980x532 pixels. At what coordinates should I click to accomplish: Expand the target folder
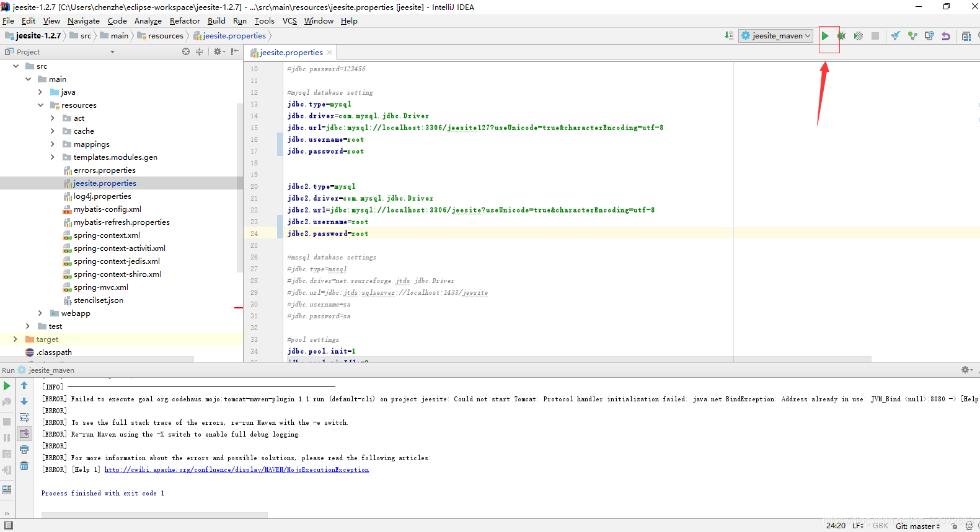click(x=15, y=339)
